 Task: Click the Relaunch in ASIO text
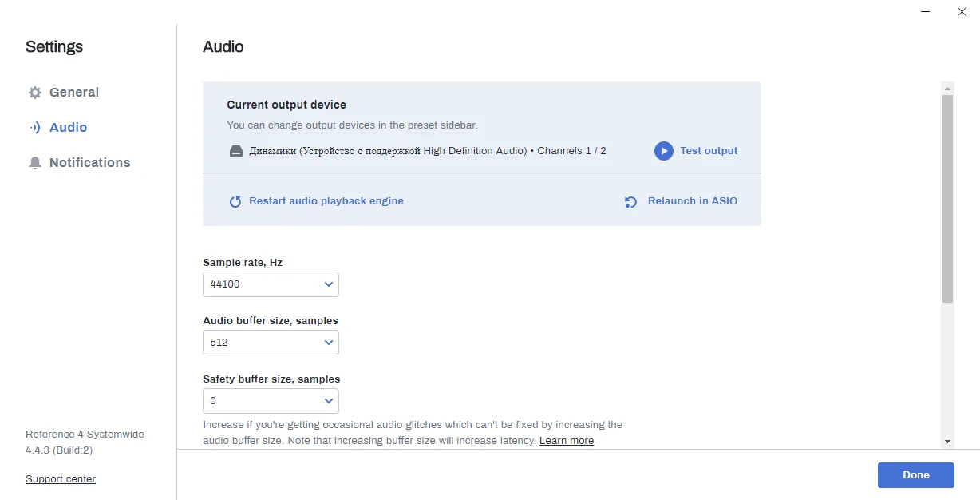(693, 201)
